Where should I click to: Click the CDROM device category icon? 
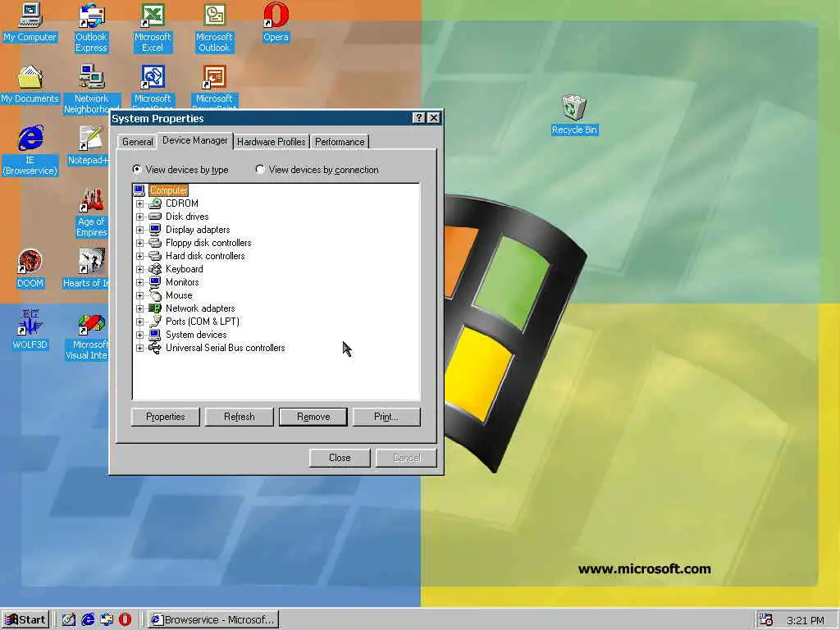155,203
